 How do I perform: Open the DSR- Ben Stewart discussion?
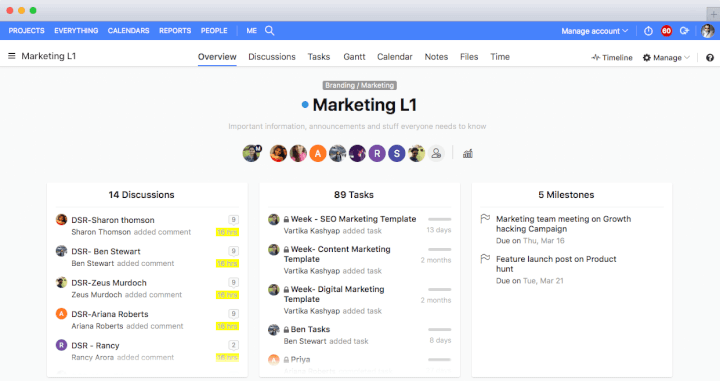[x=106, y=251]
